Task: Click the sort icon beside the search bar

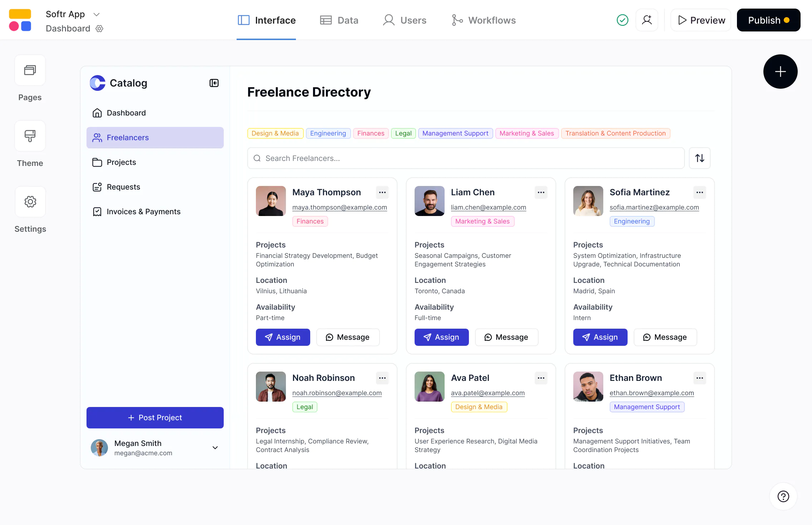Action: pos(700,158)
